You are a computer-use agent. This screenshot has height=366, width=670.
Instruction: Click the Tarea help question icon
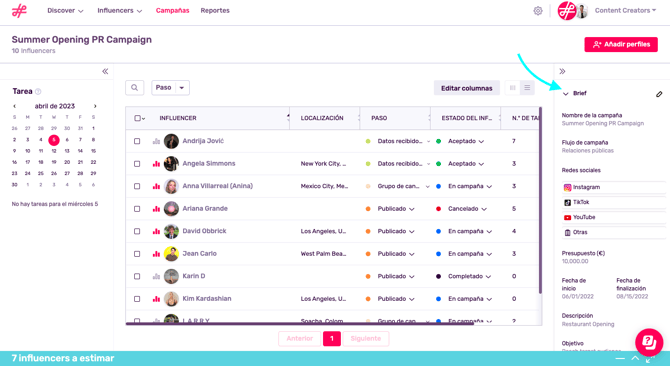coord(38,91)
